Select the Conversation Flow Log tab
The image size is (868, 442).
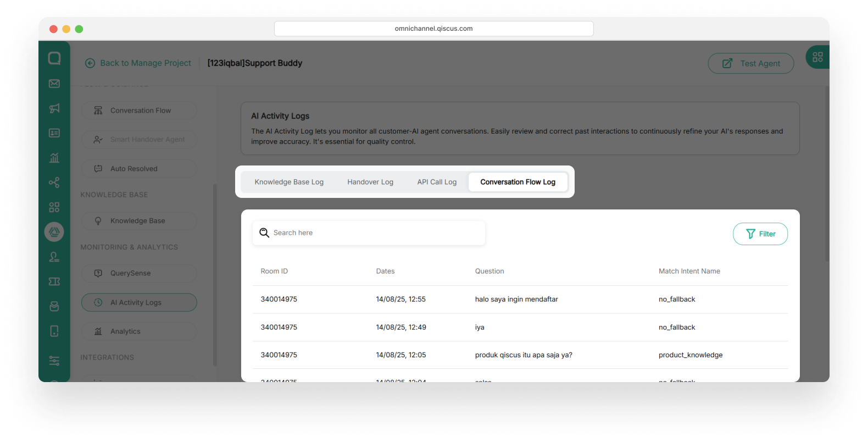point(518,182)
